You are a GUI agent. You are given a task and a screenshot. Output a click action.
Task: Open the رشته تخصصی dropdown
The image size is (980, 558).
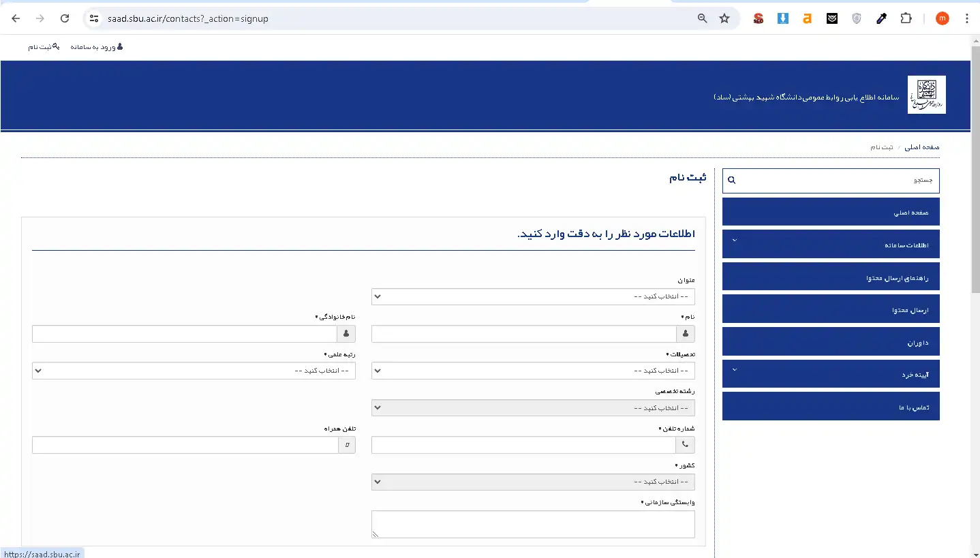533,407
